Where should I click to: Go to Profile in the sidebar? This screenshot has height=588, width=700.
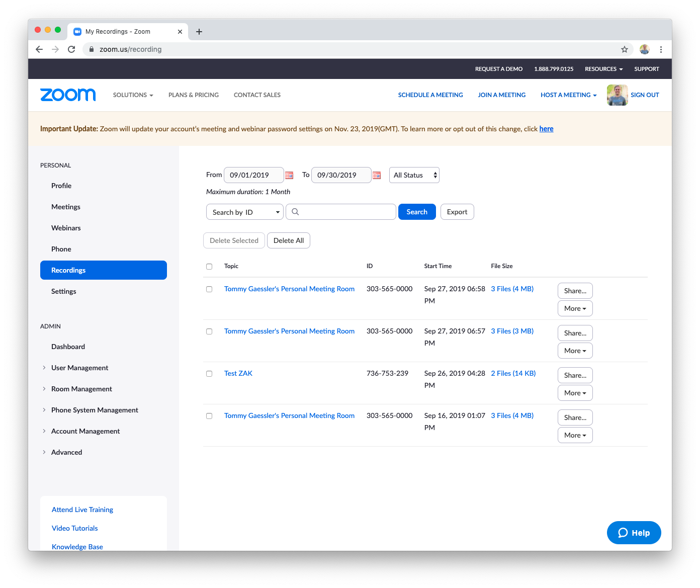click(x=61, y=186)
